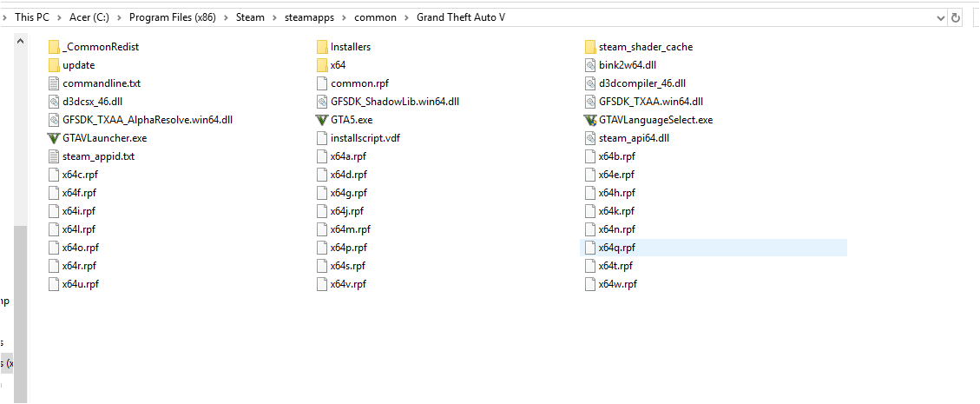This screenshot has height=404, width=980.
Task: Select the d3dcsx_46.dll file icon
Action: 54,102
